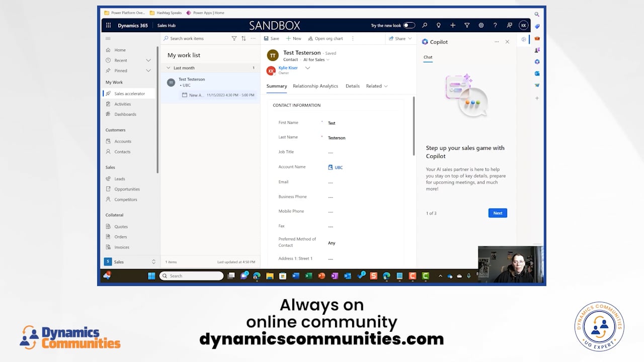Click the Next button in Copilot
Screen dimensions: 644x362
[x=498, y=213]
